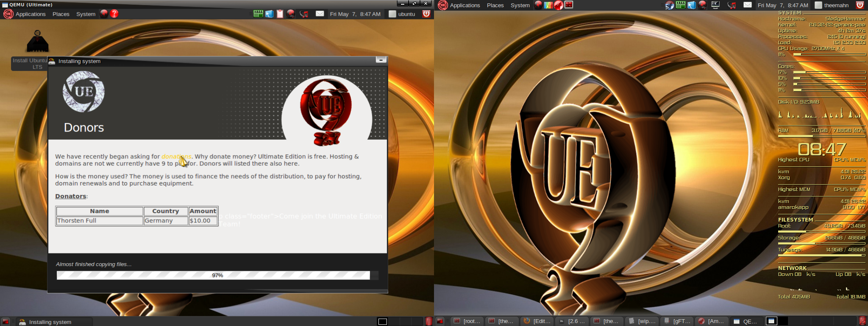
Task: Click Donators heading in installer slideshow
Action: tap(71, 196)
